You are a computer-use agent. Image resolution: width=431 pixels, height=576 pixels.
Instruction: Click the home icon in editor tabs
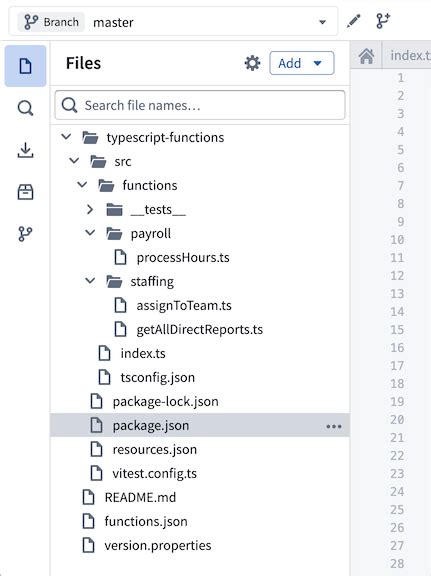point(366,56)
